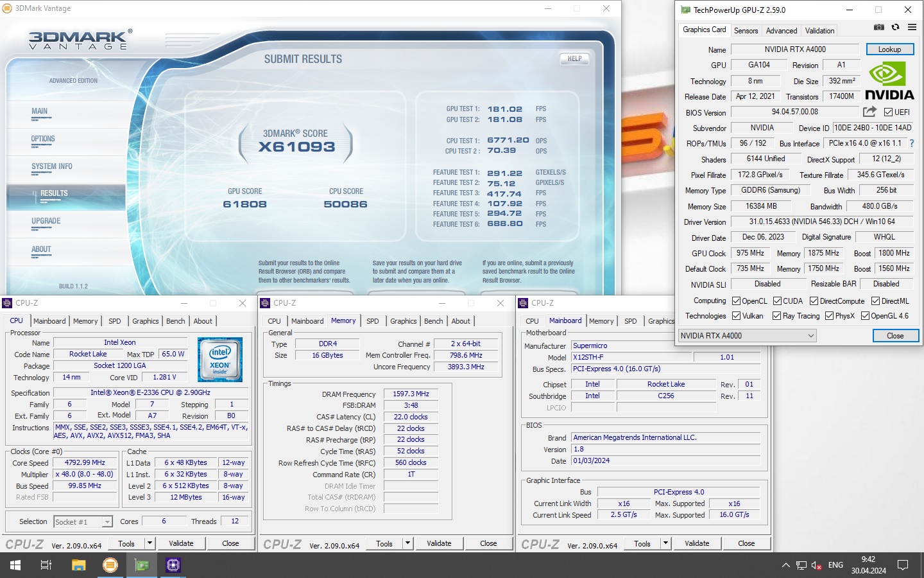Click the taskbar clock showing 9:42
Viewport: 924px width, 578px height.
(x=868, y=565)
